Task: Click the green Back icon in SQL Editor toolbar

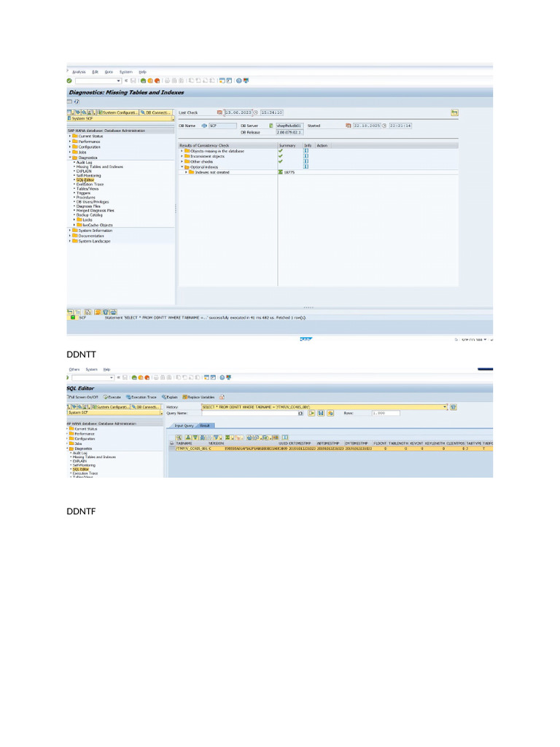Action: click(x=134, y=377)
